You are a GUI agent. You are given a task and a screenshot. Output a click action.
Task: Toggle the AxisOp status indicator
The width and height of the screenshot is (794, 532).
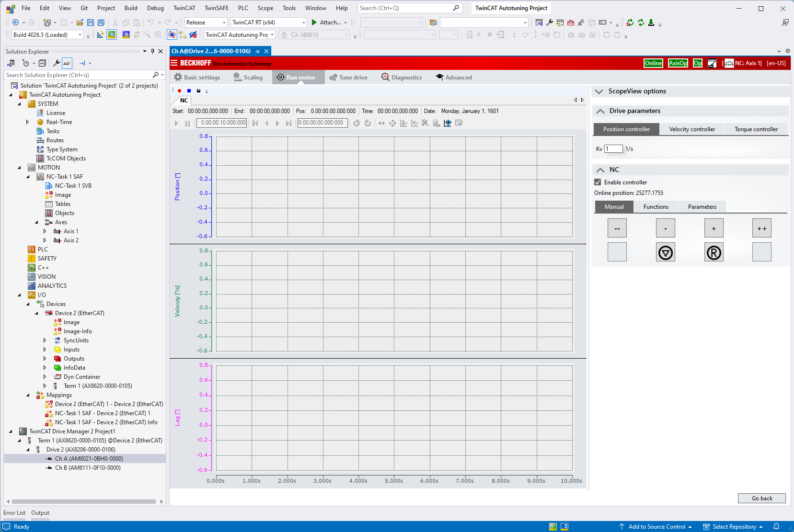(678, 63)
